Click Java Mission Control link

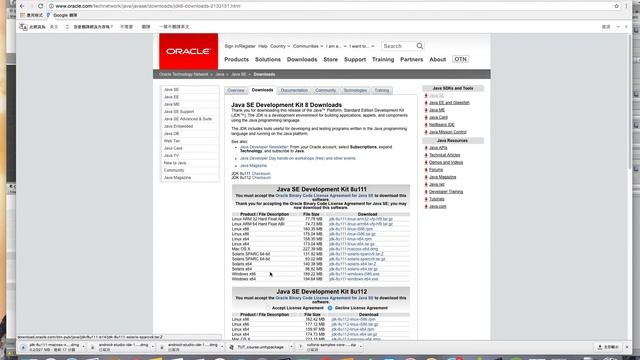click(x=447, y=132)
